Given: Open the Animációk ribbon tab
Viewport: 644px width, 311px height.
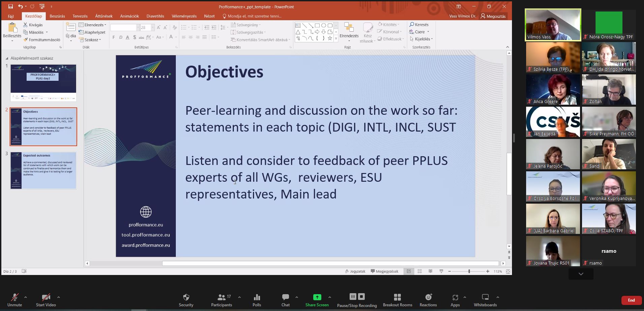Looking at the screenshot, I should 129,16.
